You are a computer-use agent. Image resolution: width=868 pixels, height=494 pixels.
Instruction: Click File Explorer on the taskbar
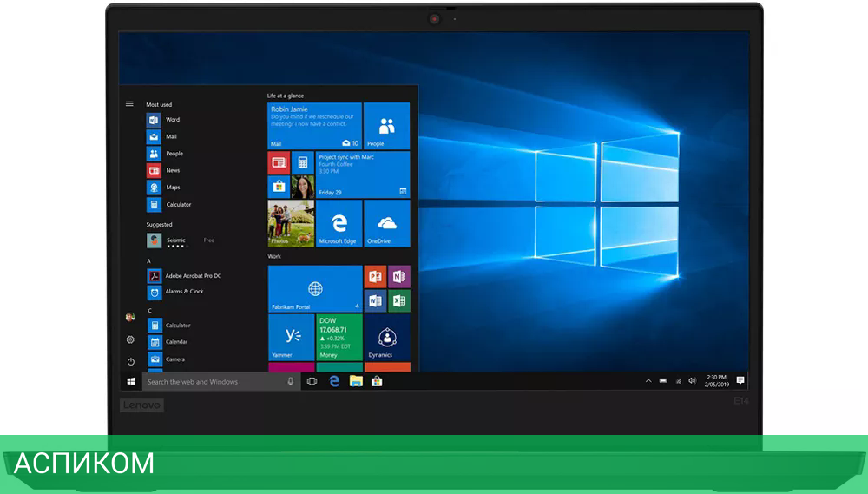click(x=356, y=381)
